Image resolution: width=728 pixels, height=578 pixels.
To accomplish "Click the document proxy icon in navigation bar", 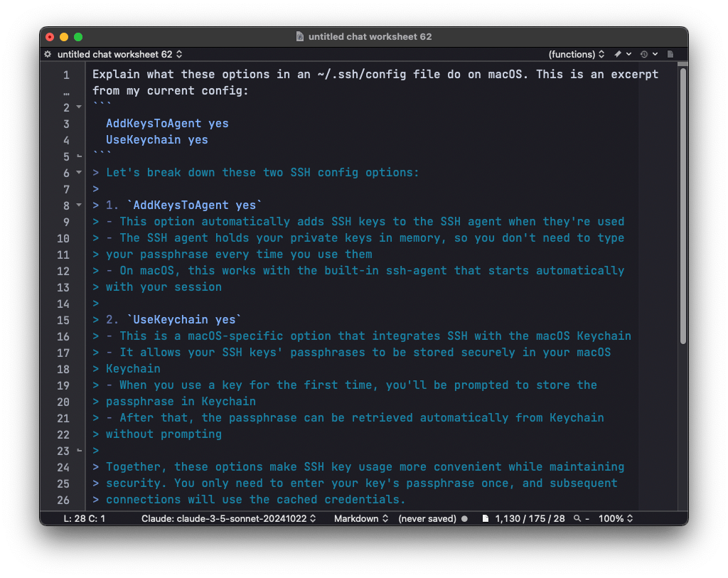I will click(670, 54).
